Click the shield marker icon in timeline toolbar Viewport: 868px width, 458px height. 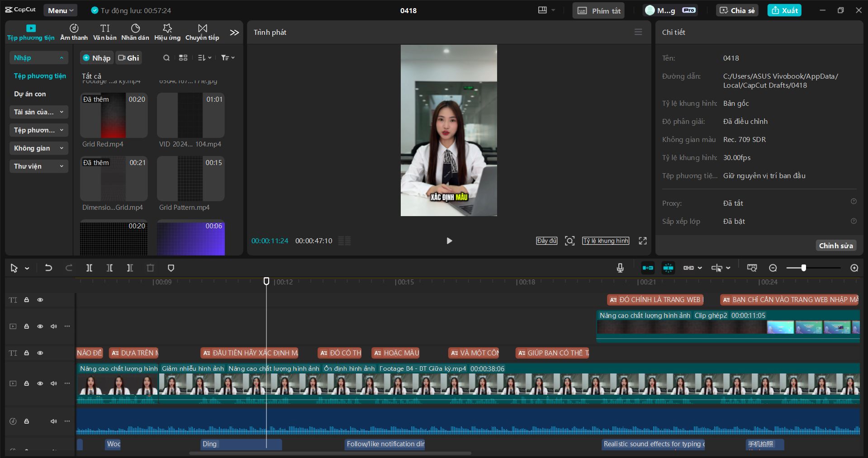171,268
